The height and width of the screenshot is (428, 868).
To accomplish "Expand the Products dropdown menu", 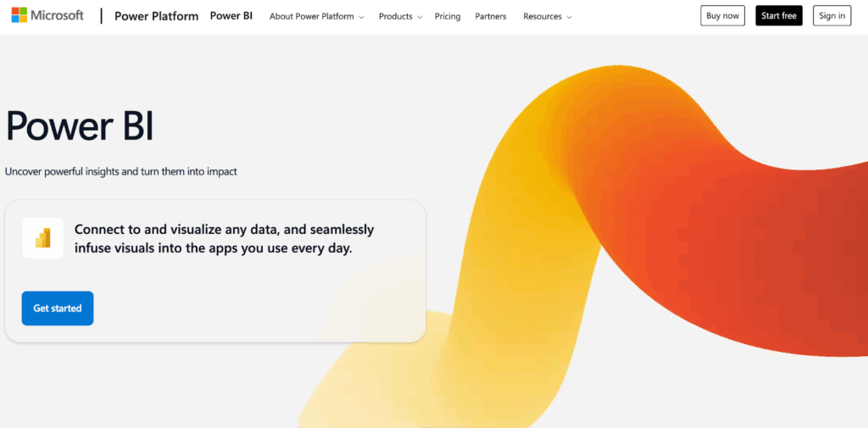I will [400, 16].
